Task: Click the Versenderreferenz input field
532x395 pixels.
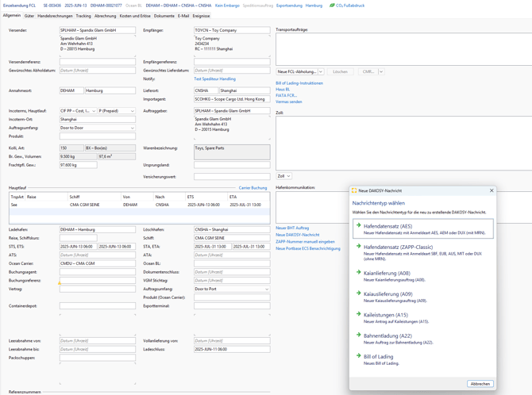Action: point(98,62)
